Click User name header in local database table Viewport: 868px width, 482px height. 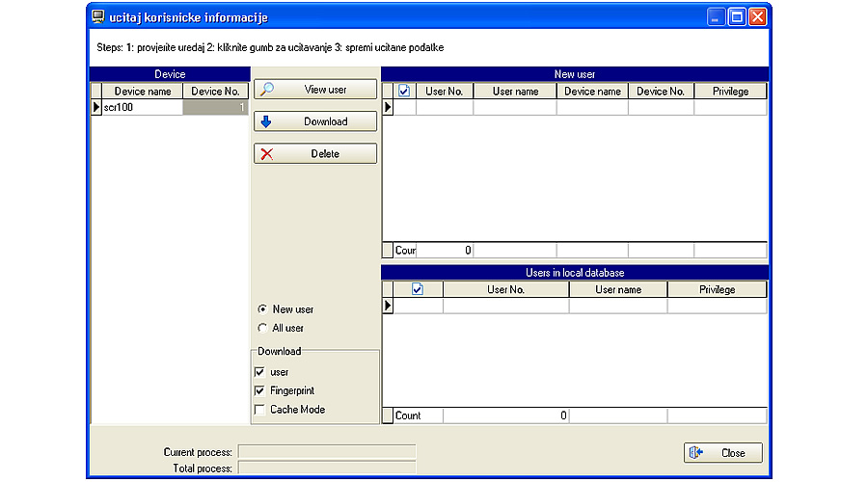click(x=617, y=289)
